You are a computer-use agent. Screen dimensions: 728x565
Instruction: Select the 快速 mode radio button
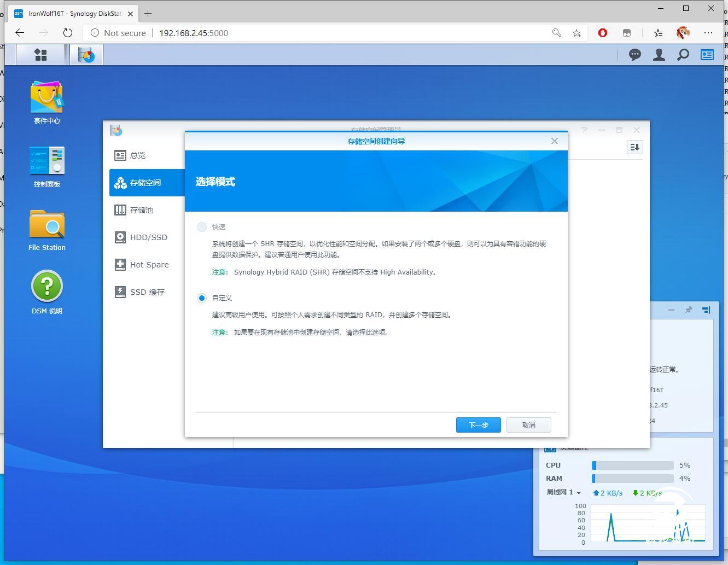[202, 227]
